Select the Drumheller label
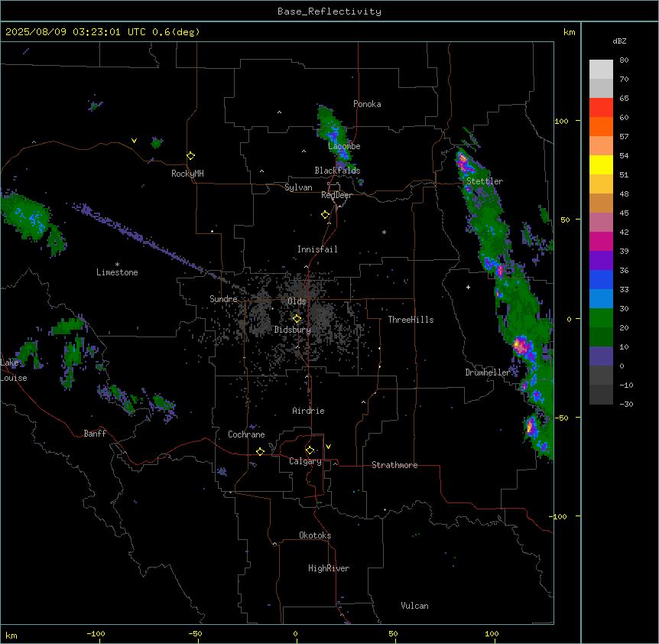The width and height of the screenshot is (659, 644). click(488, 372)
